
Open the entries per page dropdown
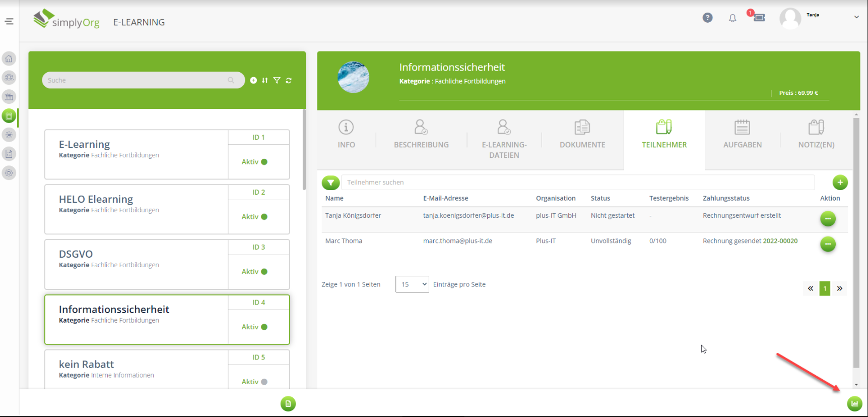[412, 284]
